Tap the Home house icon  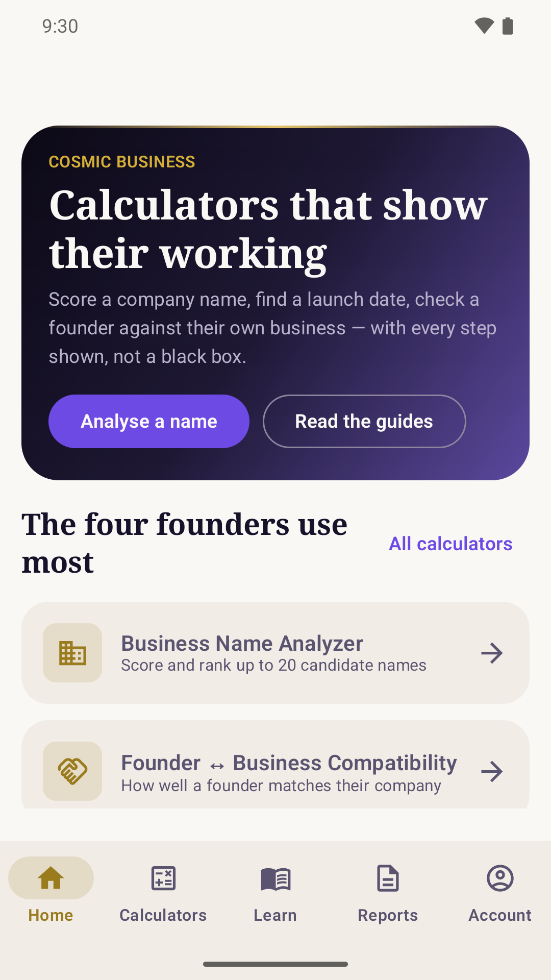[51, 878]
